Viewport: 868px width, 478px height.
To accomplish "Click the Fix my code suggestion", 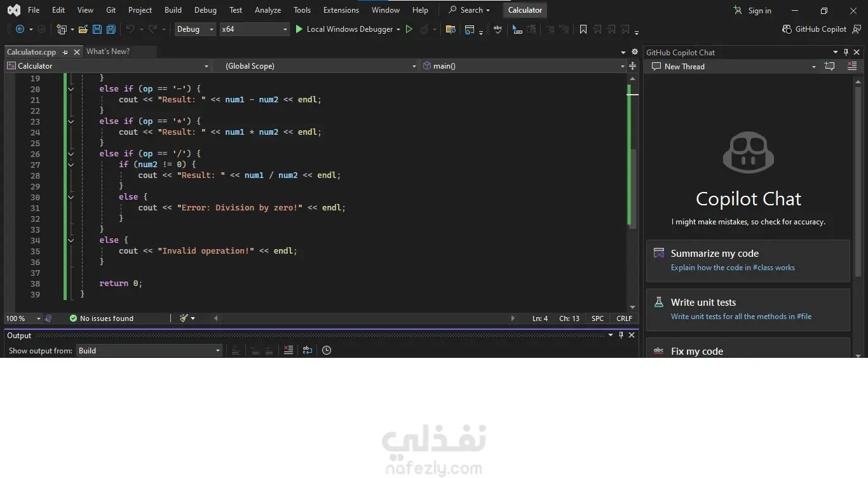I will 748,348.
